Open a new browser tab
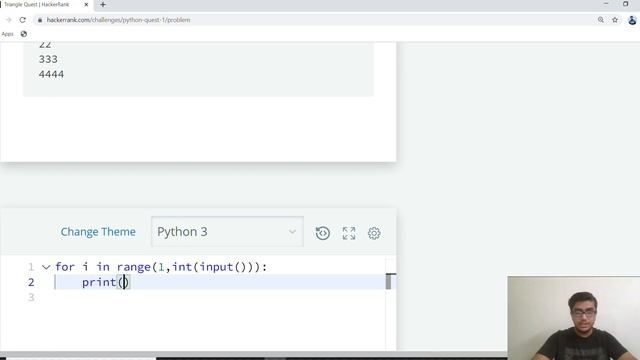Image resolution: width=640 pixels, height=360 pixels. click(103, 4)
